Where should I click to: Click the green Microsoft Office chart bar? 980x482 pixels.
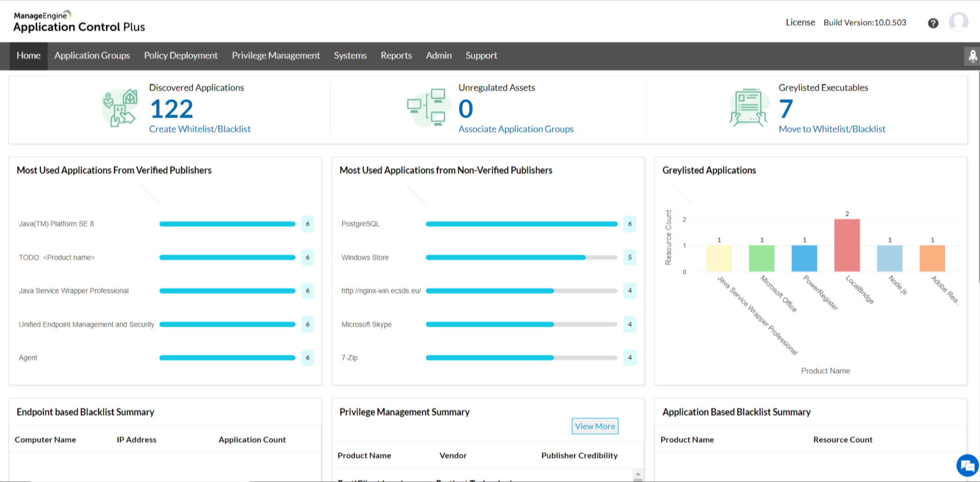click(762, 258)
